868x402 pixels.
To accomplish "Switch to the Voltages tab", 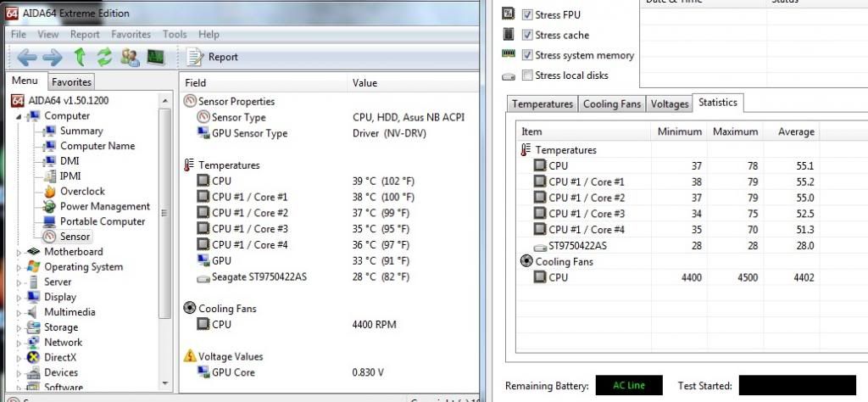I will (670, 104).
